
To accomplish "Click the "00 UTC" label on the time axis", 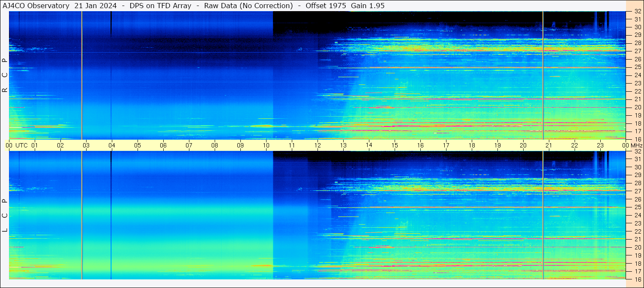I will 17,145.
